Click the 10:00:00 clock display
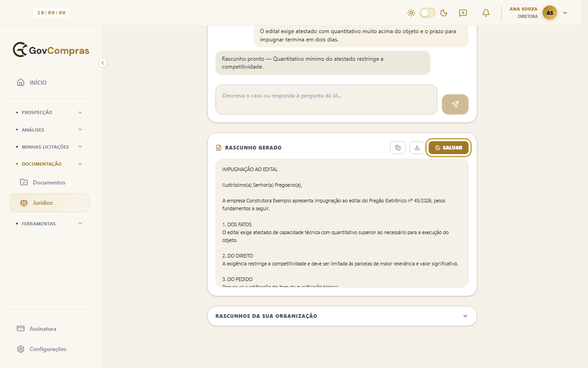 pyautogui.click(x=51, y=13)
